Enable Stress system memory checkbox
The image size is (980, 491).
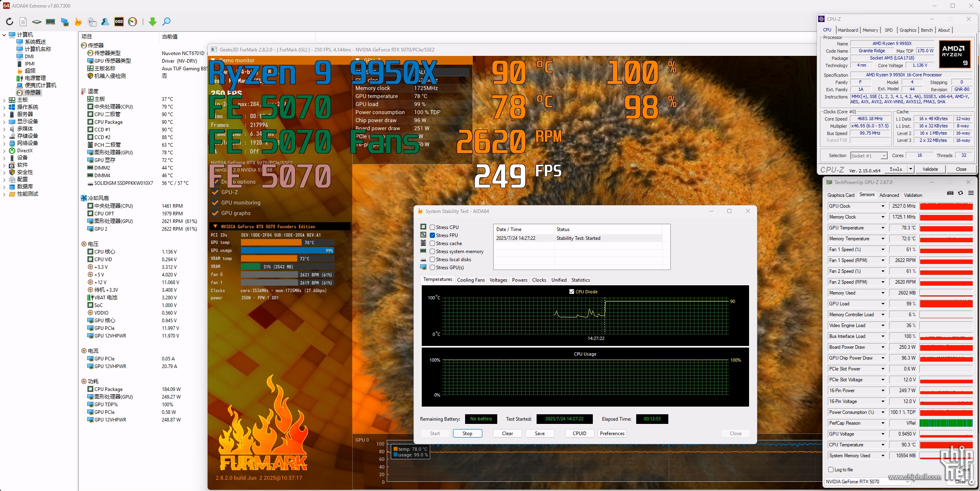[x=432, y=252]
